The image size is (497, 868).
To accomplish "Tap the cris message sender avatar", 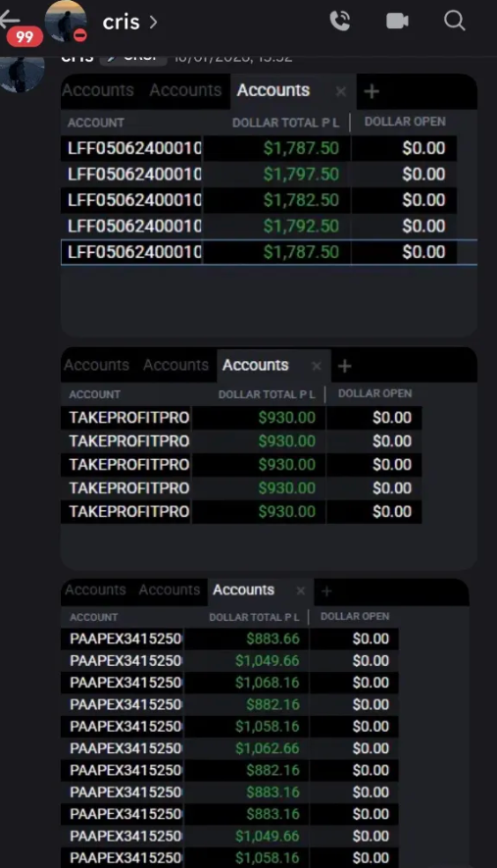I will click(21, 71).
